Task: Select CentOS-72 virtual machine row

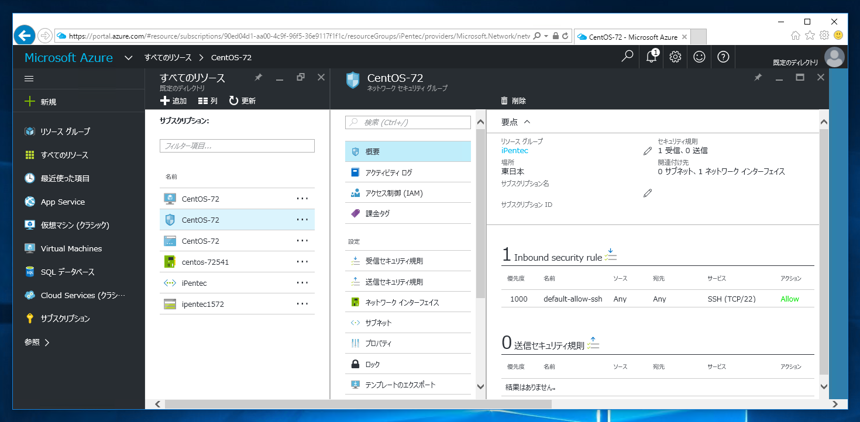Action: pyautogui.click(x=237, y=199)
